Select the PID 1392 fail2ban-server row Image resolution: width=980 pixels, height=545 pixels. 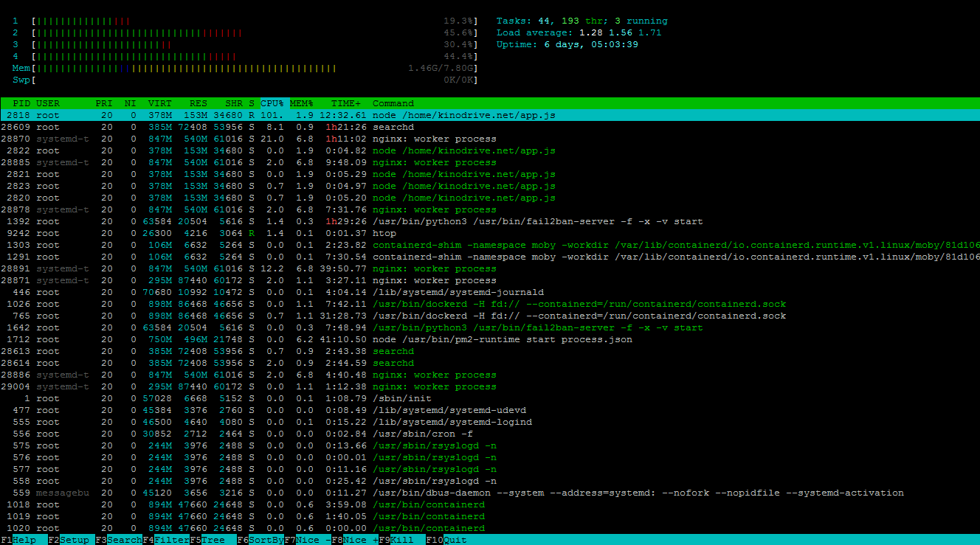[490, 221]
